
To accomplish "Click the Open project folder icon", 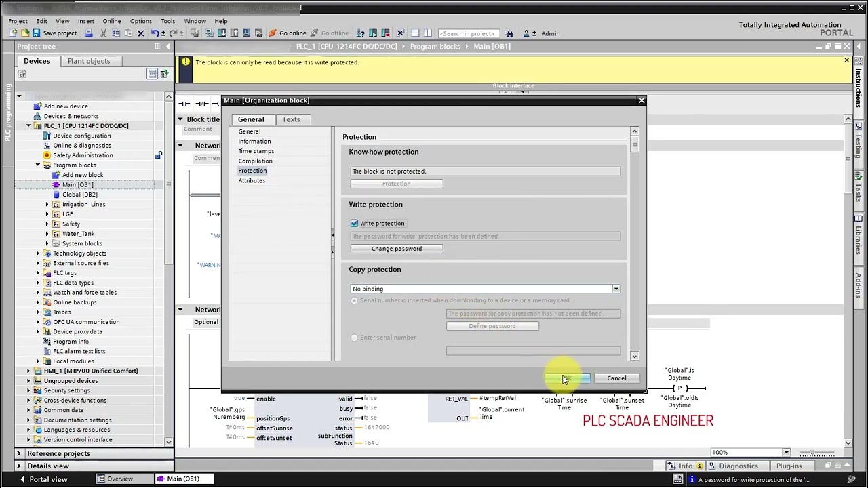I will tap(25, 33).
